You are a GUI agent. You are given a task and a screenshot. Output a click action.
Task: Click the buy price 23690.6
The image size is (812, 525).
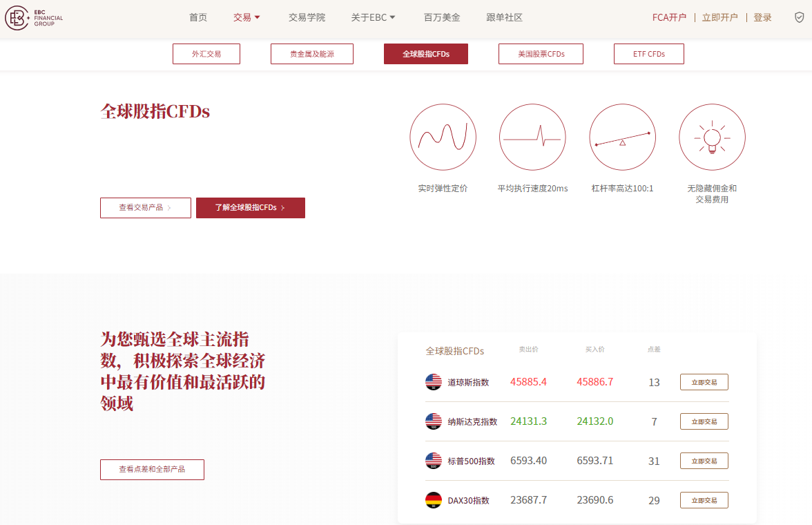pyautogui.click(x=595, y=500)
